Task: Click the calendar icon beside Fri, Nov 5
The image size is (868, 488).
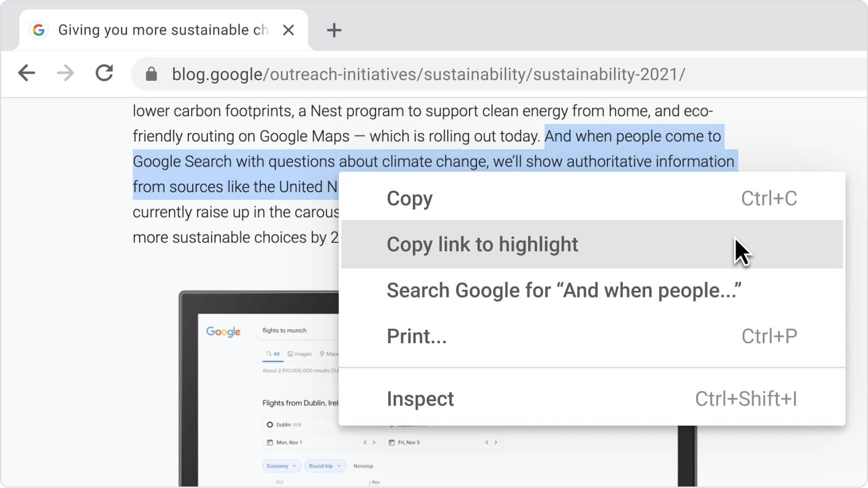Action: pos(392,442)
